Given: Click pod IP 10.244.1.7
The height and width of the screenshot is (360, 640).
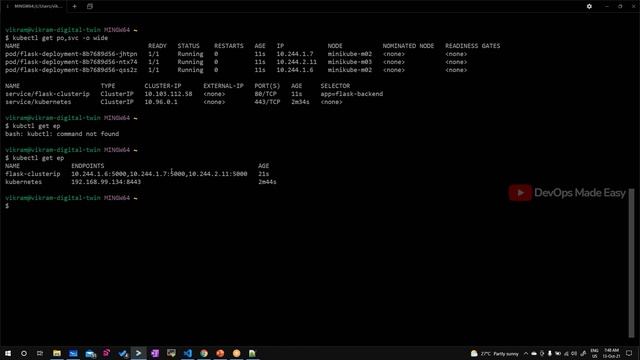Looking at the screenshot, I should click(295, 54).
